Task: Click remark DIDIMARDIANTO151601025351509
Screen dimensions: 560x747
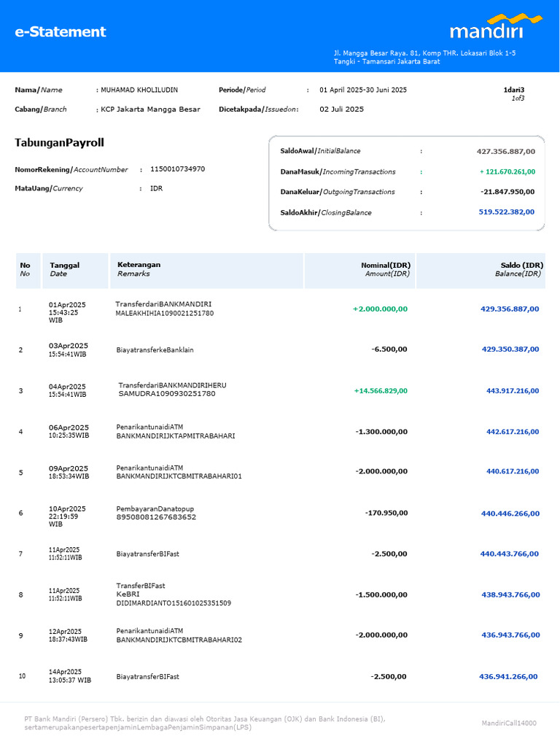Action: [x=174, y=603]
